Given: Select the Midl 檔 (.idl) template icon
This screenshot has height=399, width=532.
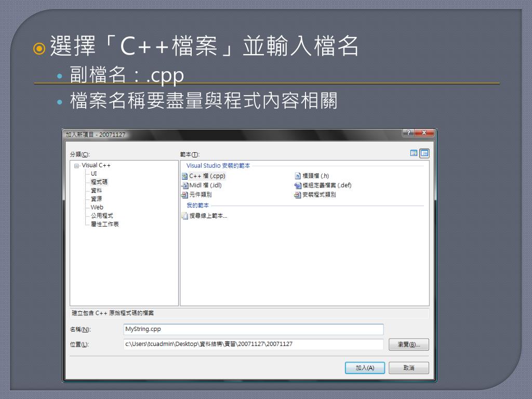Looking at the screenshot, I should tap(184, 185).
